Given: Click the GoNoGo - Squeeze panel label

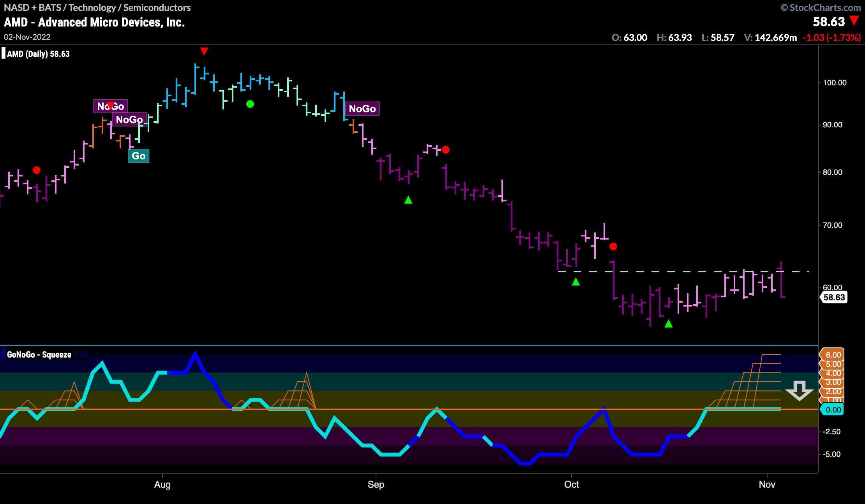Looking at the screenshot, I should (39, 354).
